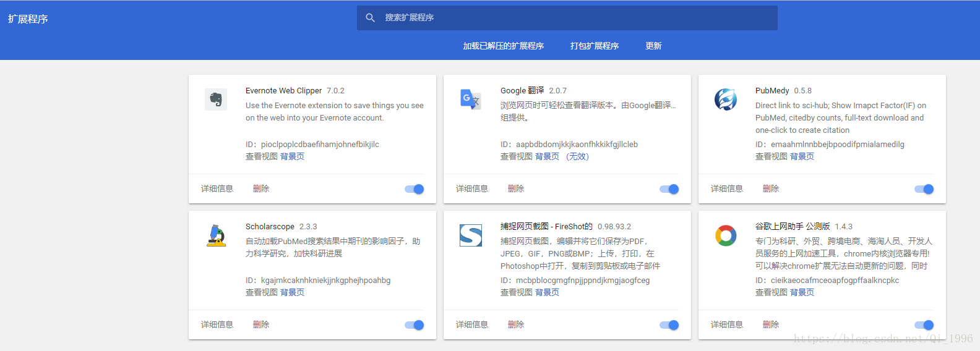Click the Google Translate extension icon
Viewport: 980px width, 351px height.
point(471,99)
